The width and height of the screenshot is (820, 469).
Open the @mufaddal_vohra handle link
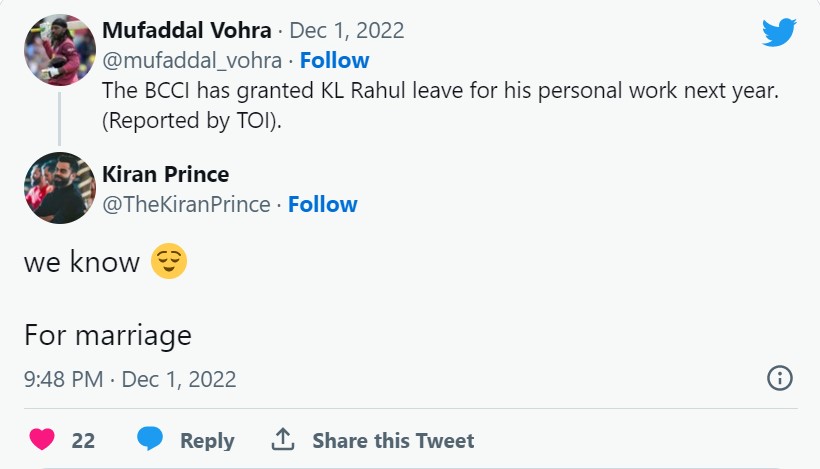[192, 60]
